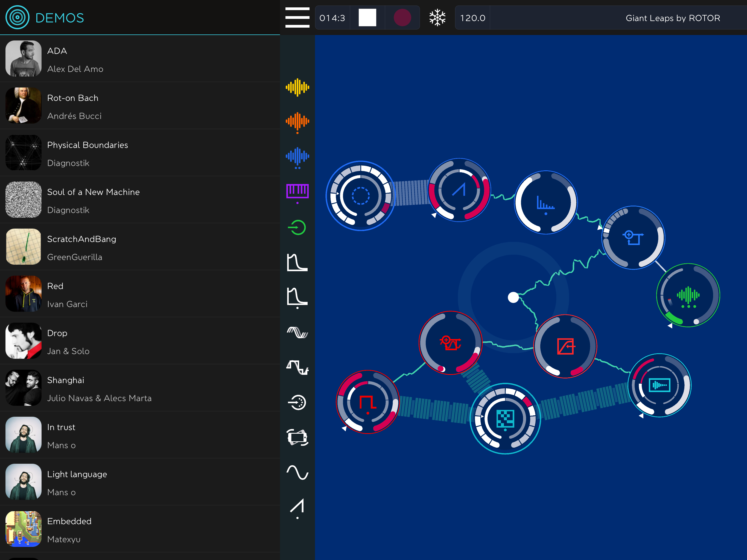Select the layered waves oscillator icon

(297, 332)
